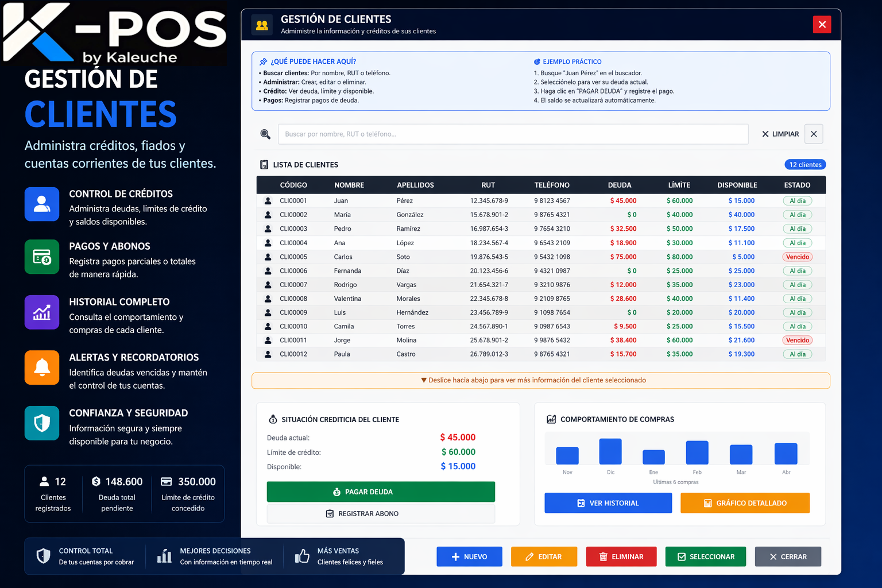Sort by the CÓDIGO column header
The width and height of the screenshot is (882, 588).
coord(293,185)
